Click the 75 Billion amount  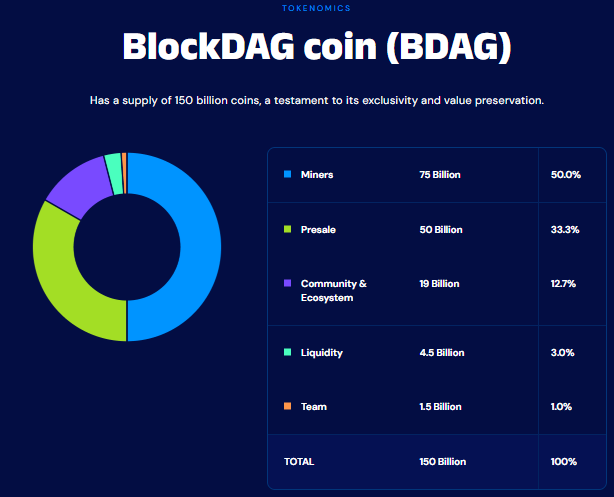[x=440, y=175]
